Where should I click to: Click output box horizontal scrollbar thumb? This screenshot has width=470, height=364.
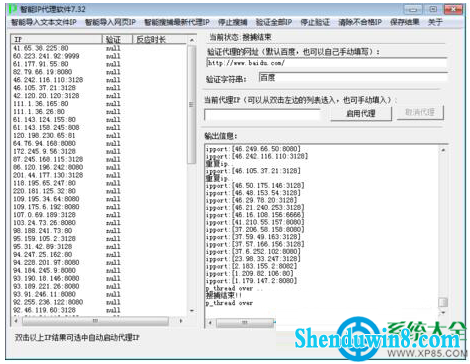tap(245, 322)
